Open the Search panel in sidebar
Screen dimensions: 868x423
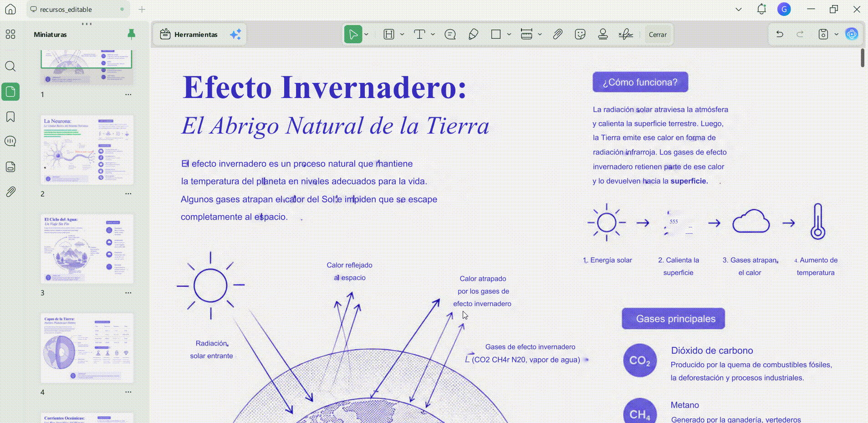coord(10,67)
